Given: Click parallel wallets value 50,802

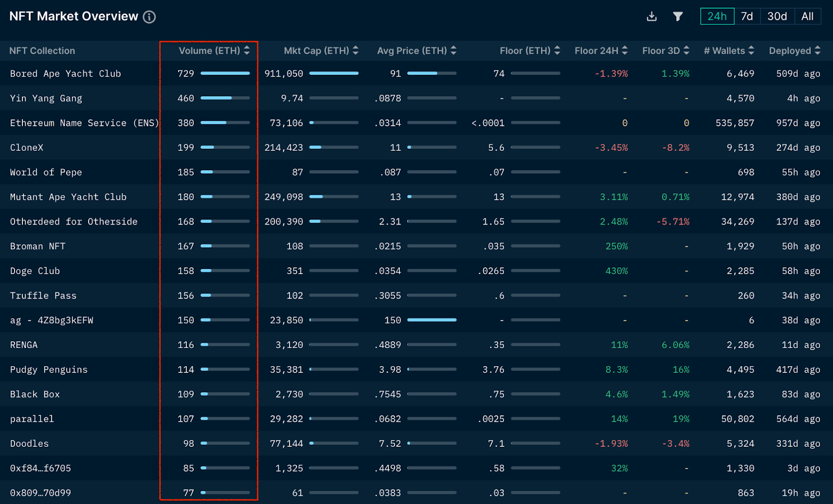Looking at the screenshot, I should (738, 419).
